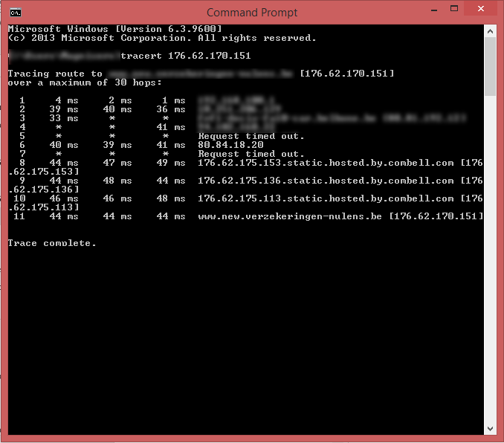
Task: Open the Command Prompt system menu icon
Action: (14, 12)
